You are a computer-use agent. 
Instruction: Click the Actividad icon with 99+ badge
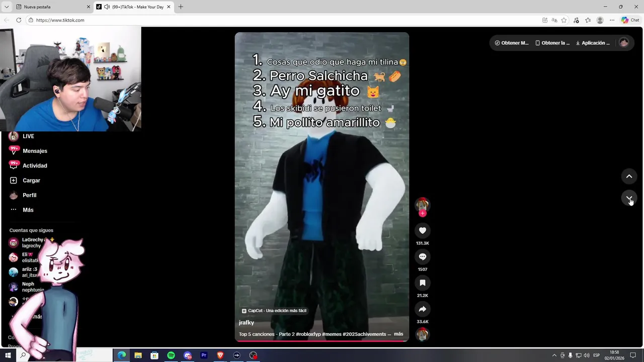click(14, 165)
